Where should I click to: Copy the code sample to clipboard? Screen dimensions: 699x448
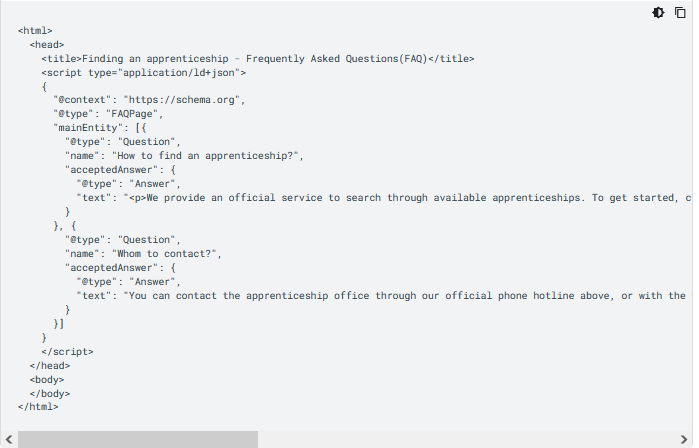(680, 12)
